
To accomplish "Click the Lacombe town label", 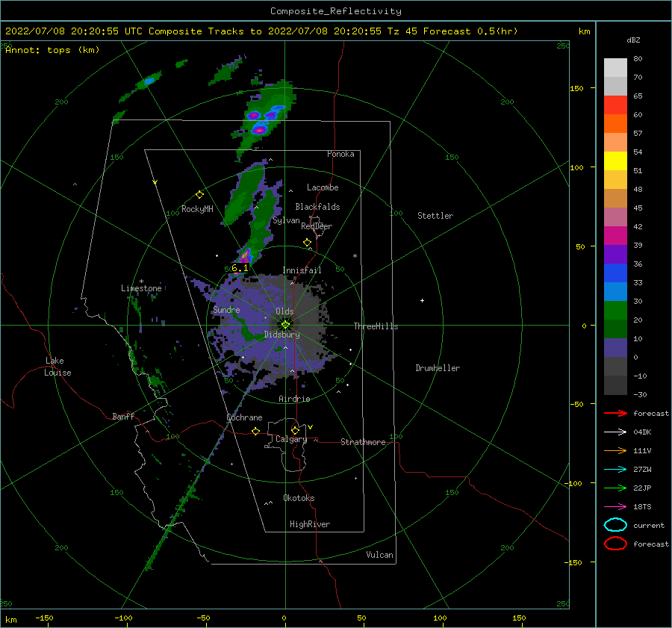I will pyautogui.click(x=323, y=187).
